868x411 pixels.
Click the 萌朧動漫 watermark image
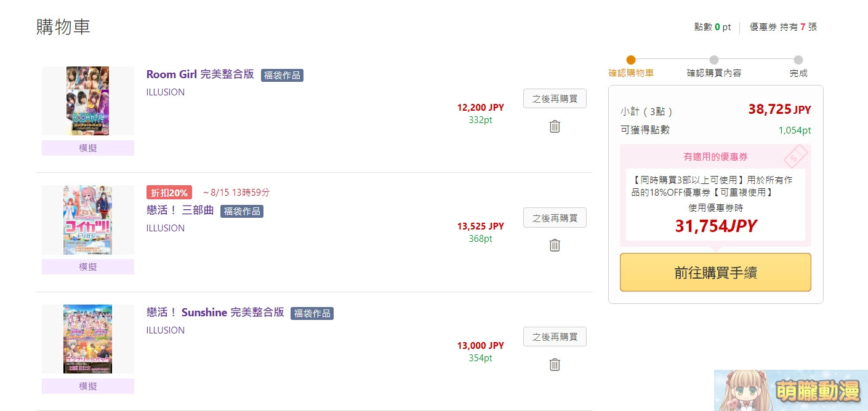[791, 390]
